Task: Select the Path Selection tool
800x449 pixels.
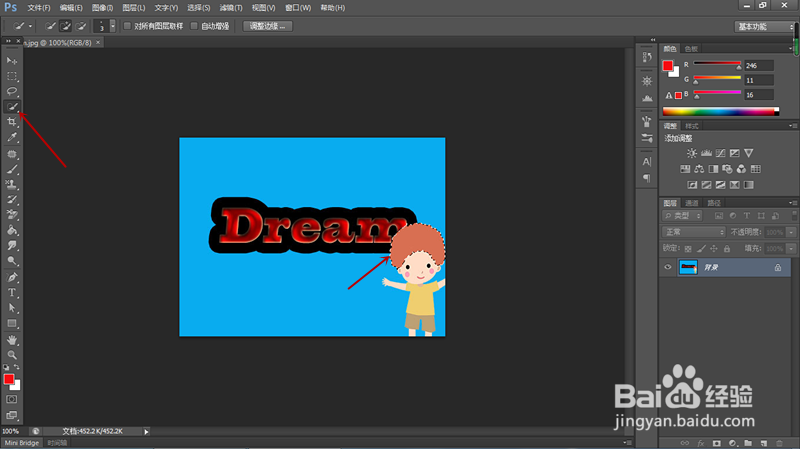Action: [x=12, y=308]
